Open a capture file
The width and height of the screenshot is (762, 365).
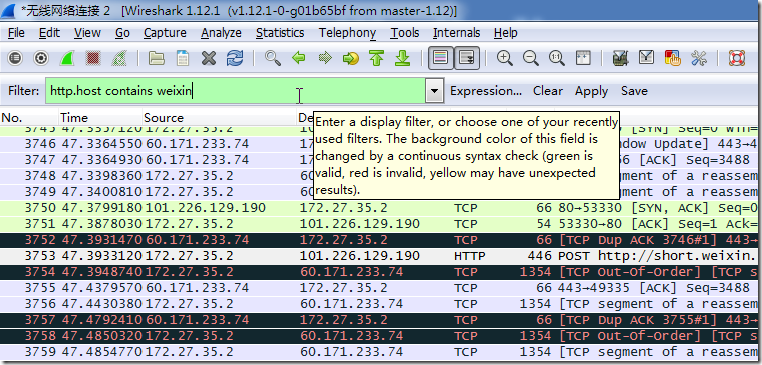click(156, 59)
